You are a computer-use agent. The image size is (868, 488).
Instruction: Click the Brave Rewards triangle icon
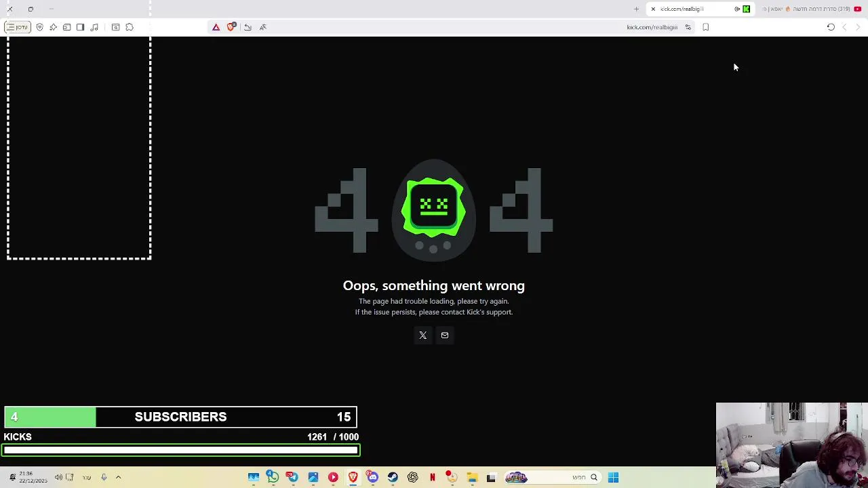(216, 27)
